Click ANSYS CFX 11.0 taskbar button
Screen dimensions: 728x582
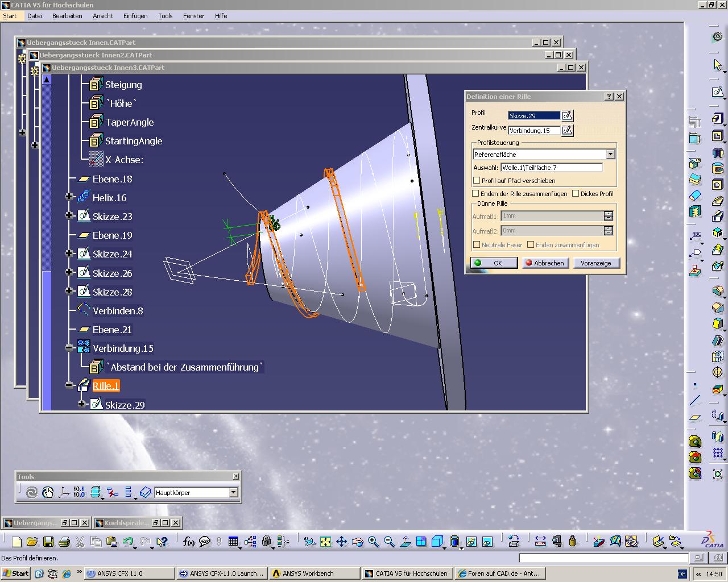(129, 573)
